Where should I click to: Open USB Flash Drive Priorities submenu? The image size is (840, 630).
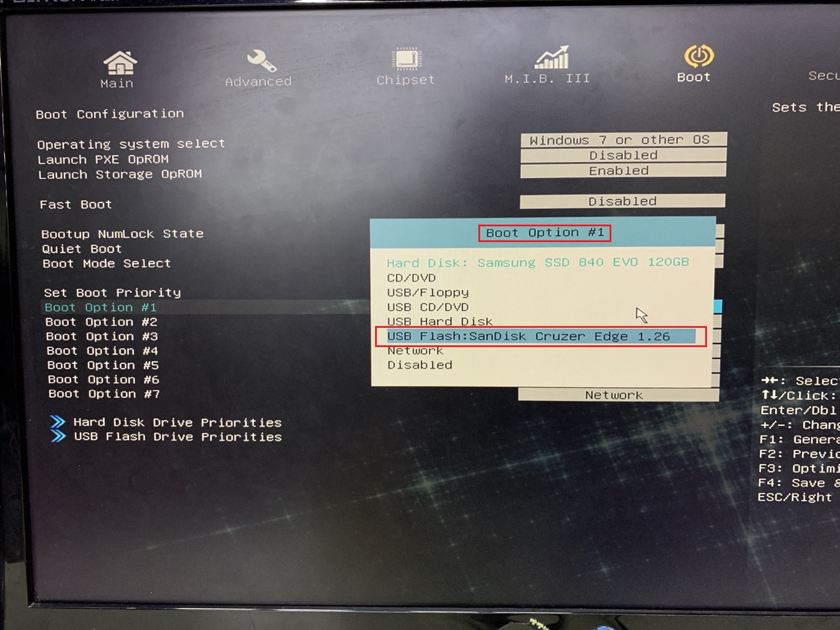point(178,437)
